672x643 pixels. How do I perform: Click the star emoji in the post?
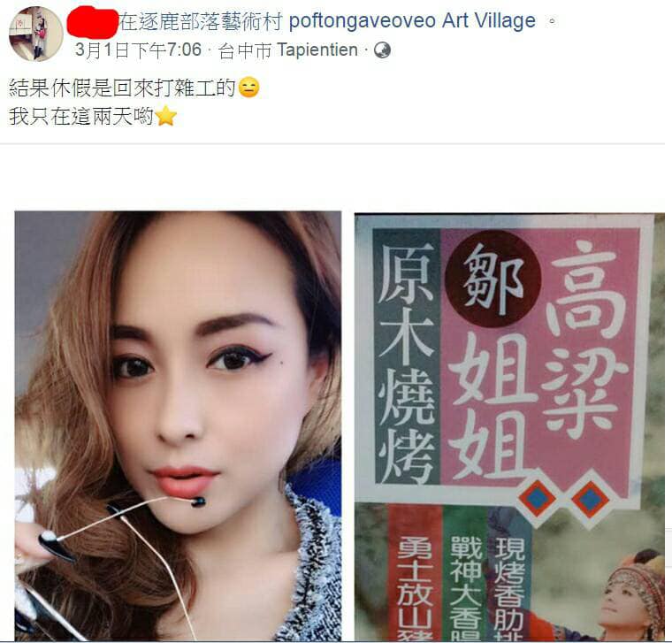pos(166,116)
